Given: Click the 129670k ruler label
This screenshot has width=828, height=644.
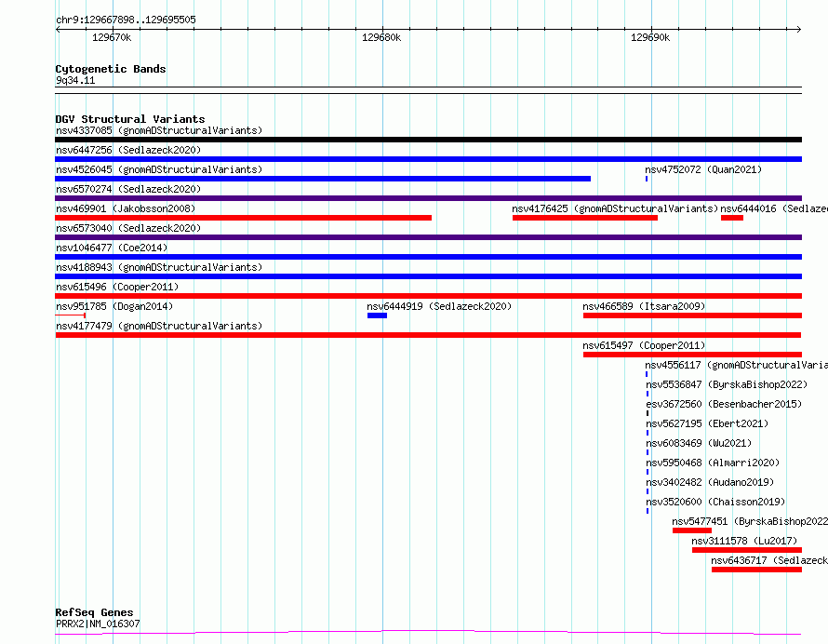Looking at the screenshot, I should click(x=112, y=37).
